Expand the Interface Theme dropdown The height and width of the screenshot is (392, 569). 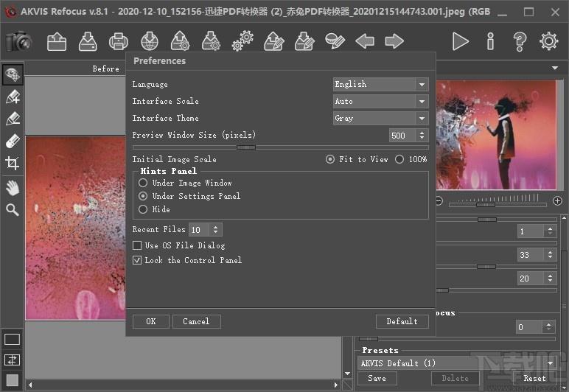[x=380, y=119]
